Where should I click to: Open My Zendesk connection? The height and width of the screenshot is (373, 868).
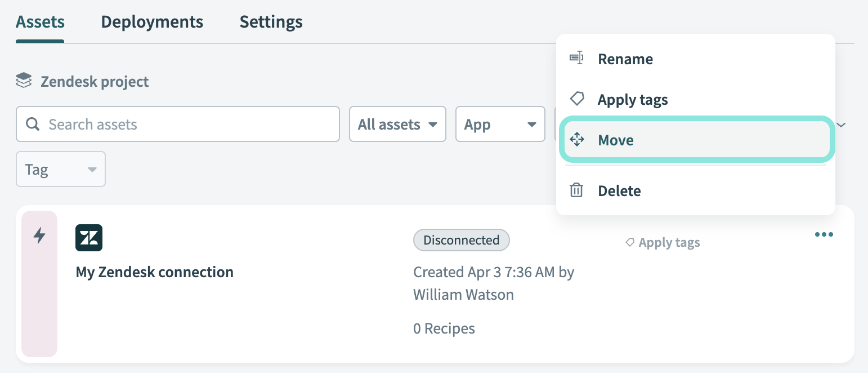(x=154, y=272)
